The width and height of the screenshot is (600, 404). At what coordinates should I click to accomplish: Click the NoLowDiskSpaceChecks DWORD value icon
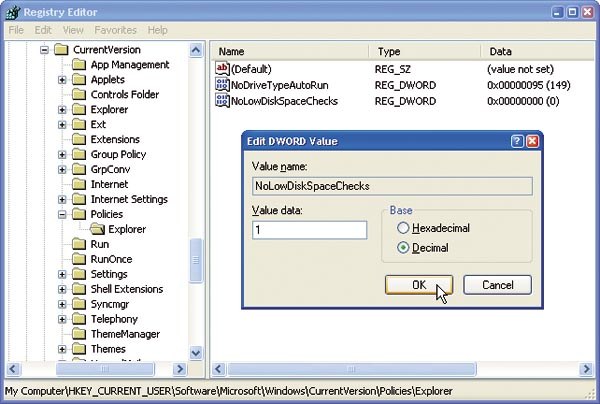click(x=222, y=101)
